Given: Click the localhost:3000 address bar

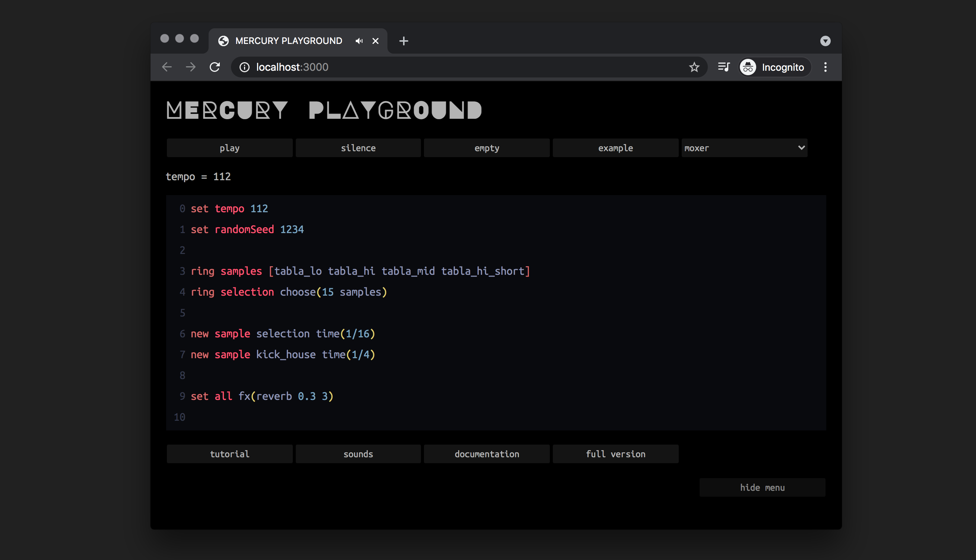Looking at the screenshot, I should coord(462,67).
